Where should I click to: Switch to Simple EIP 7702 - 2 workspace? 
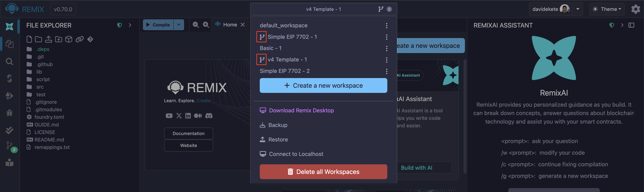coord(284,71)
